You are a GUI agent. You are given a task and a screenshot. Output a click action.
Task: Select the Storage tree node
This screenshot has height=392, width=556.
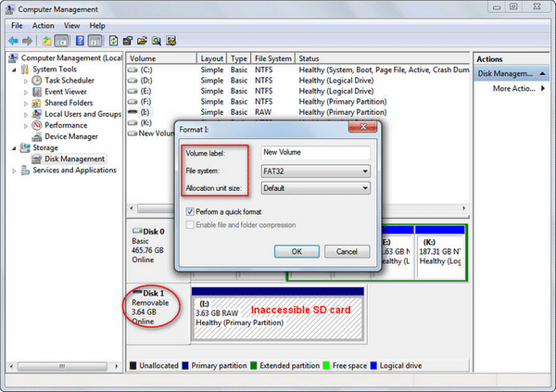45,147
